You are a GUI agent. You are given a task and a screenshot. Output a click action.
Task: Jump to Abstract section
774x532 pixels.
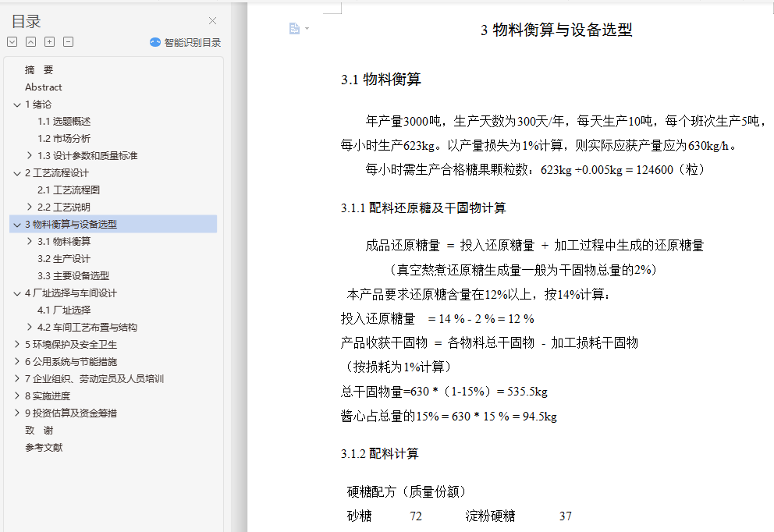[x=44, y=87]
